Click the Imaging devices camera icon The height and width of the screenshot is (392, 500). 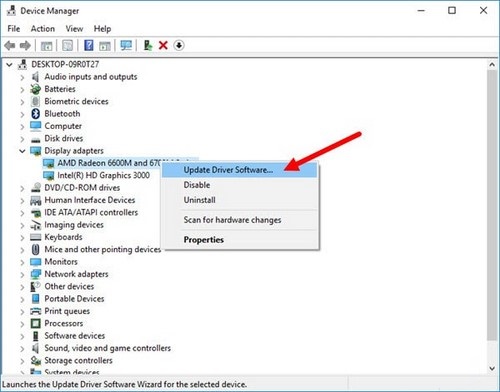[x=35, y=225]
